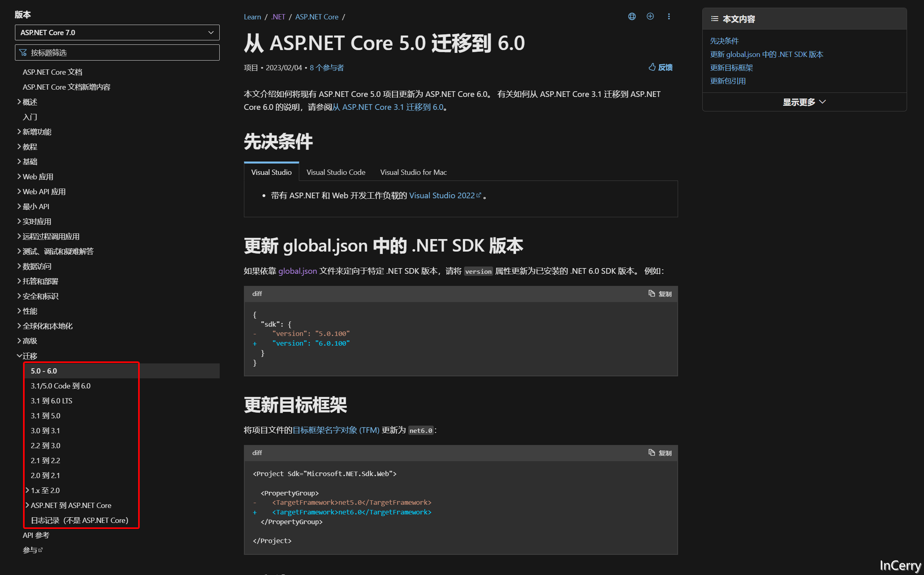Screen dimensions: 924x575
Task: Click the plus-circle add to collection icon
Action: pos(650,17)
